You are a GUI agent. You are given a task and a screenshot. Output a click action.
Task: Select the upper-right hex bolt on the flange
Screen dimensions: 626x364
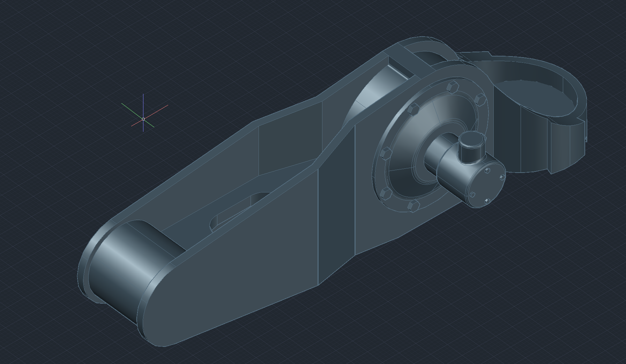pos(480,99)
